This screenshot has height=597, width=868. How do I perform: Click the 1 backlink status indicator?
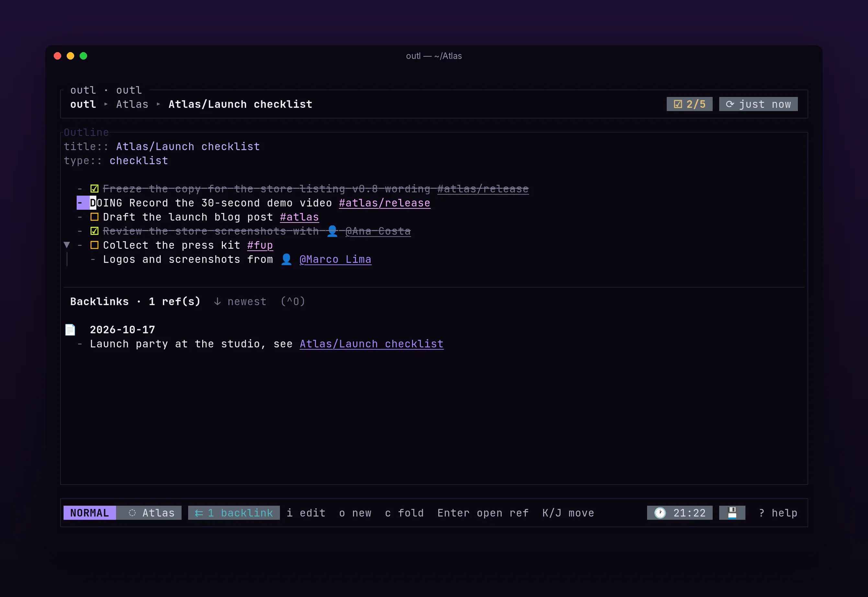(234, 513)
